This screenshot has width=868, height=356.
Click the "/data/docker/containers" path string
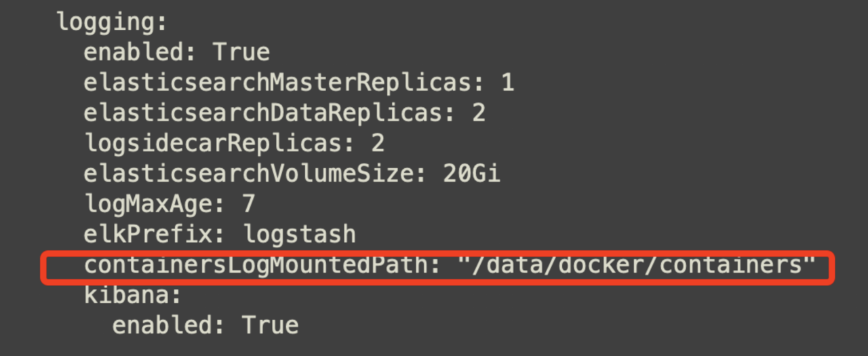click(x=636, y=265)
